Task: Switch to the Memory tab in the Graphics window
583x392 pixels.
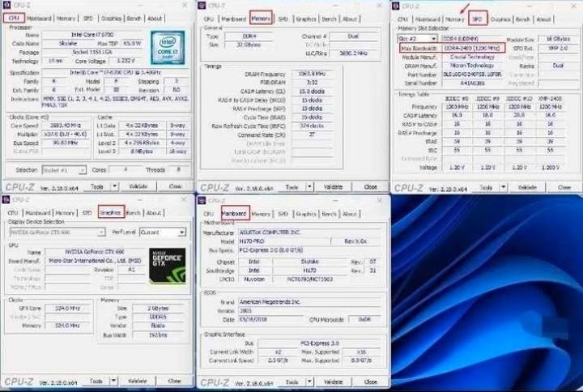Action: pyautogui.click(x=65, y=213)
